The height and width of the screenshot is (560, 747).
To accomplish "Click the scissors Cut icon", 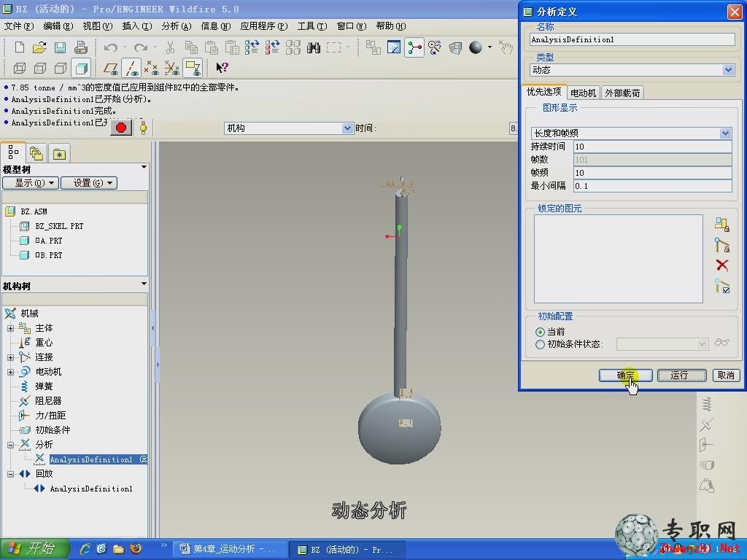I will 170,47.
